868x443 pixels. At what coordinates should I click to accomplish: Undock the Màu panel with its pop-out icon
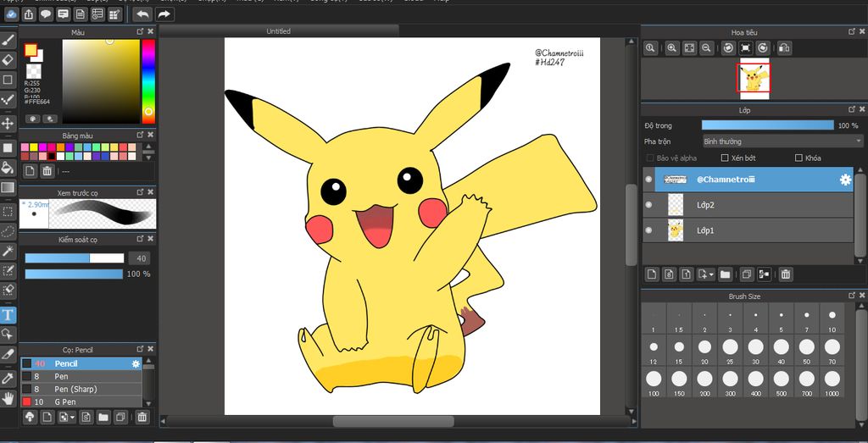140,32
